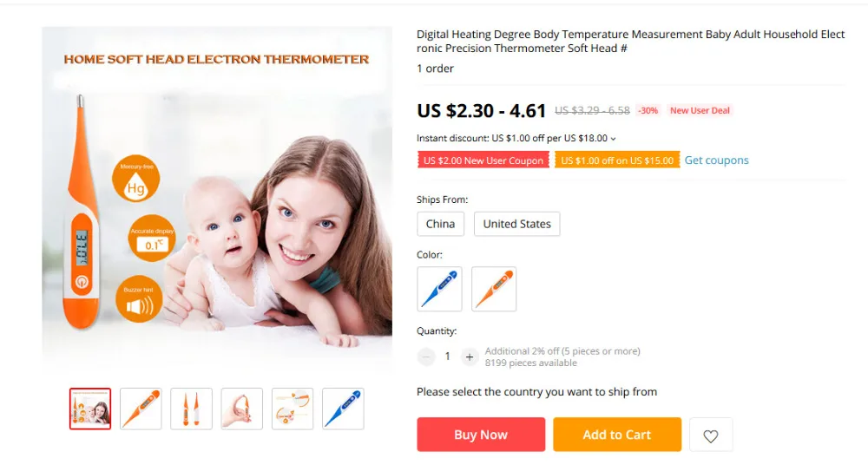View the two upright thermometers thumbnail

click(191, 409)
